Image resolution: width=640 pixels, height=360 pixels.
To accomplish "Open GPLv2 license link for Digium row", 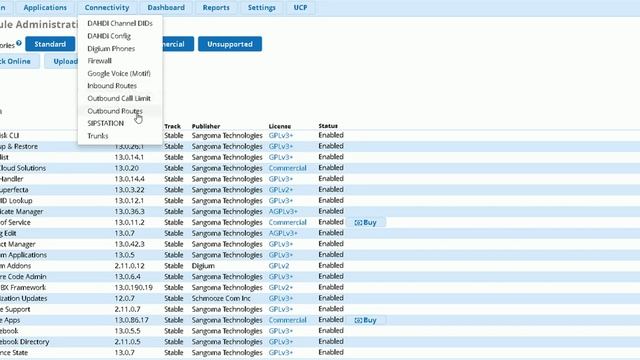I will coord(279,266).
